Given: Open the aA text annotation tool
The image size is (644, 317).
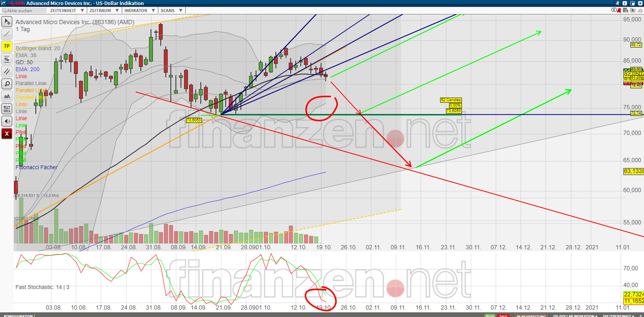Looking at the screenshot, I should point(7,96).
